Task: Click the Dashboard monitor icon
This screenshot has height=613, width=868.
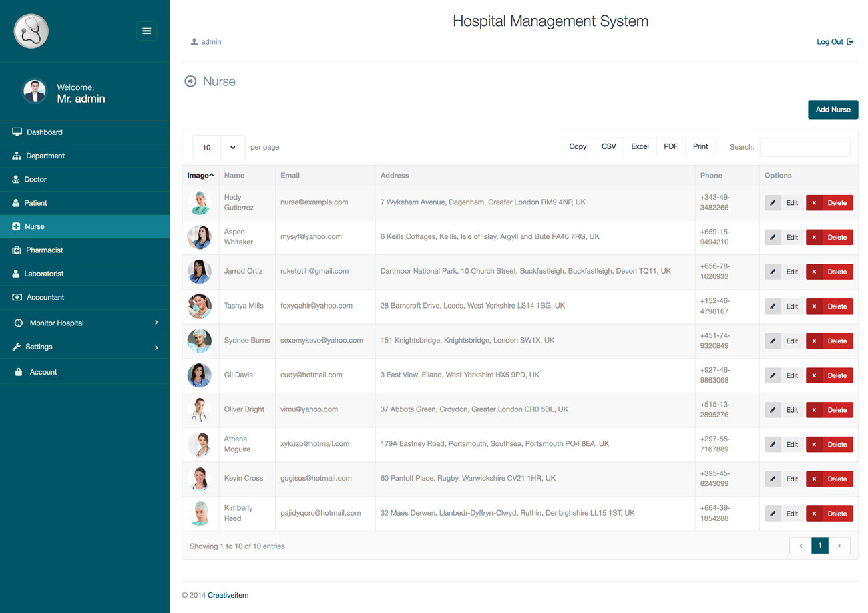Action: [17, 132]
